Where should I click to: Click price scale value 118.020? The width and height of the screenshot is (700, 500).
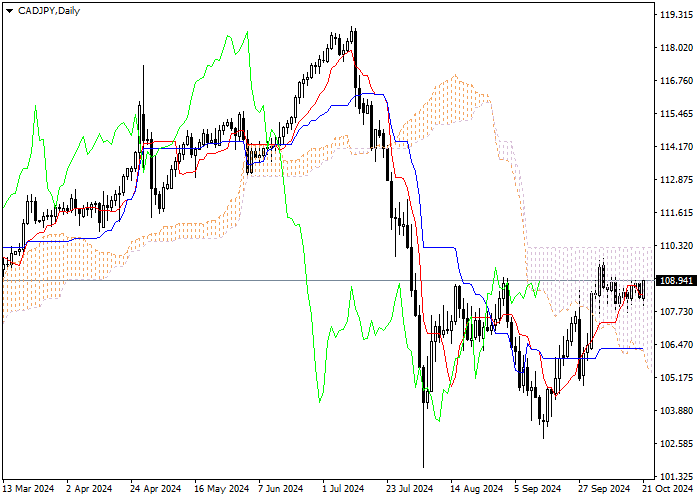(676, 48)
